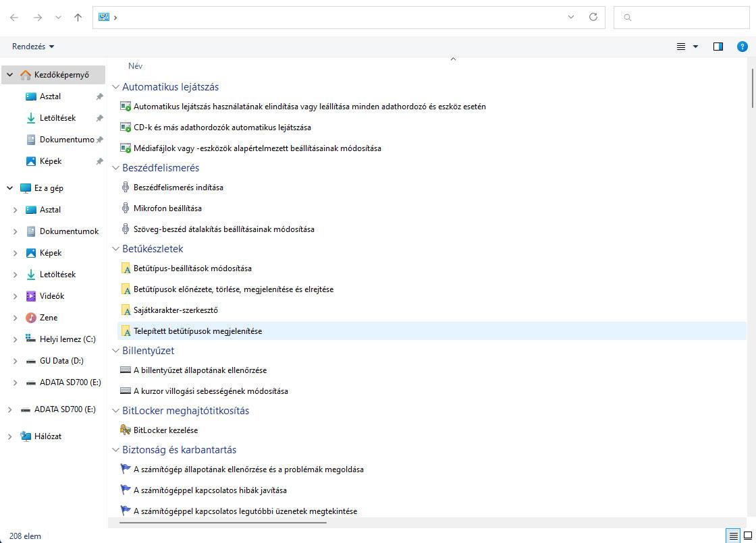756x543 pixels.
Task: Toggle the preview pane icon
Action: tap(718, 47)
